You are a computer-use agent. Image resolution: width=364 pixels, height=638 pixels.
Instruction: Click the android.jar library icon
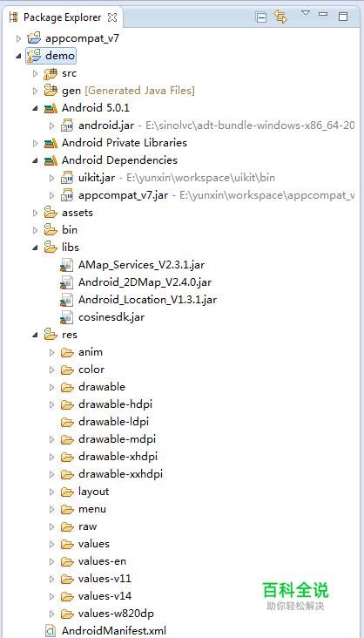[67, 126]
